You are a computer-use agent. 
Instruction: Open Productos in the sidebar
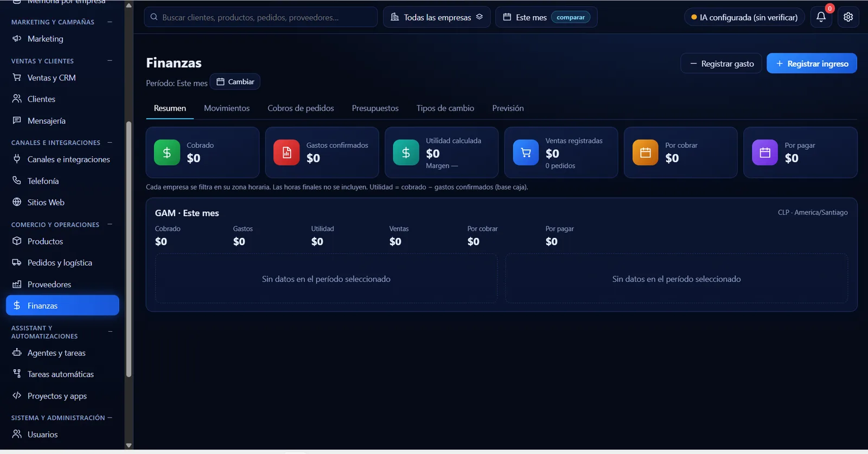62,241
